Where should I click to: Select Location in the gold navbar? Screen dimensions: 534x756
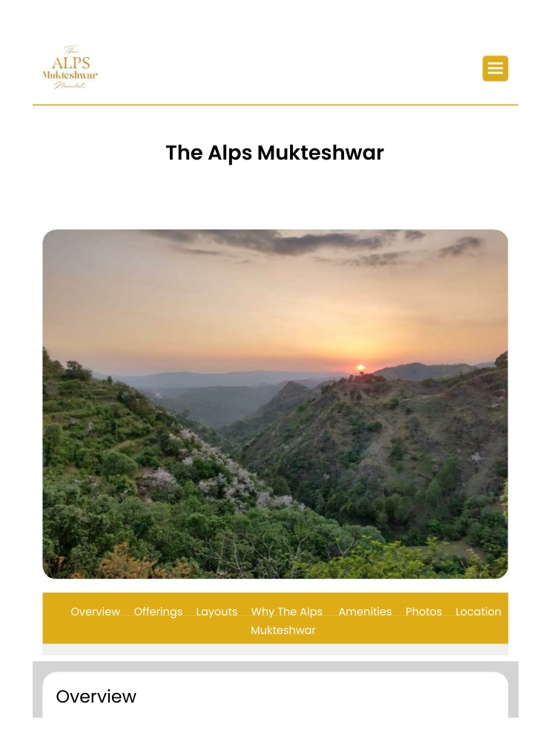click(478, 611)
